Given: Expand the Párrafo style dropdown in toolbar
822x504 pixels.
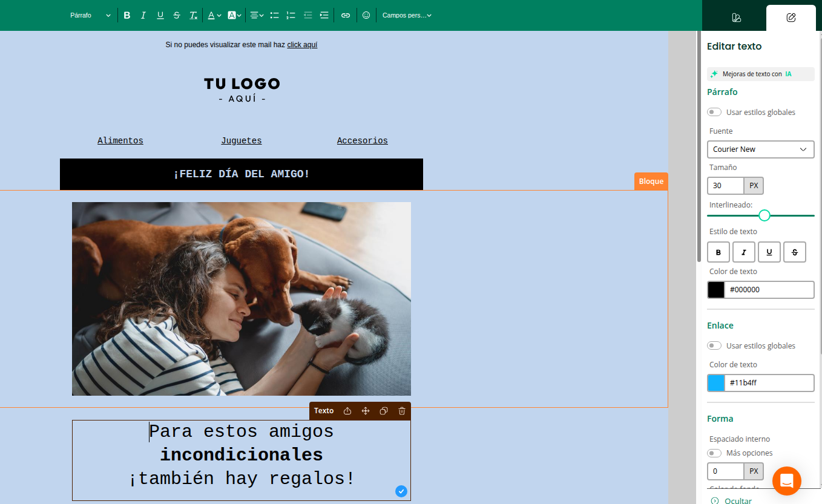Looking at the screenshot, I should 91,15.
